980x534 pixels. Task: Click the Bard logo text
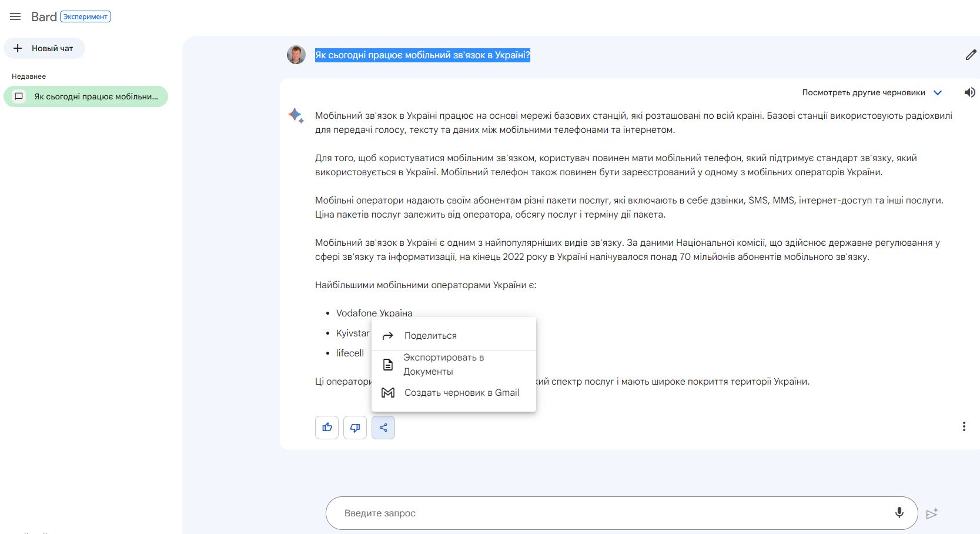pyautogui.click(x=44, y=16)
